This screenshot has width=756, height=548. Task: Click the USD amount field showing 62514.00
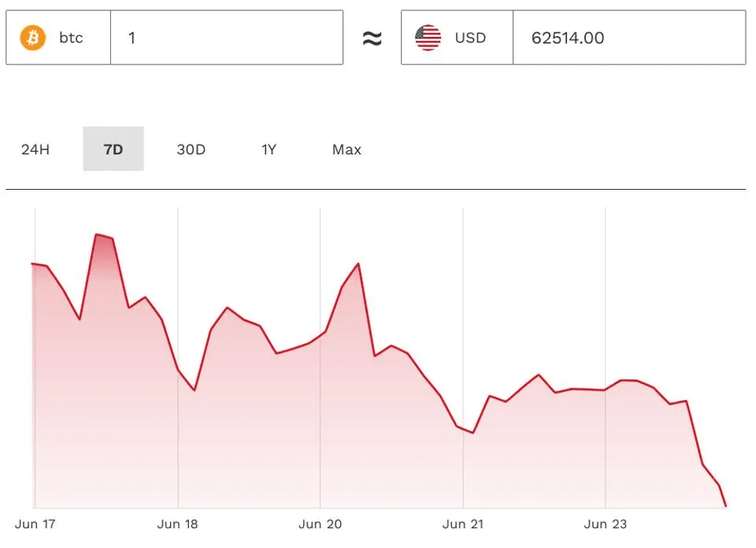[x=628, y=38]
